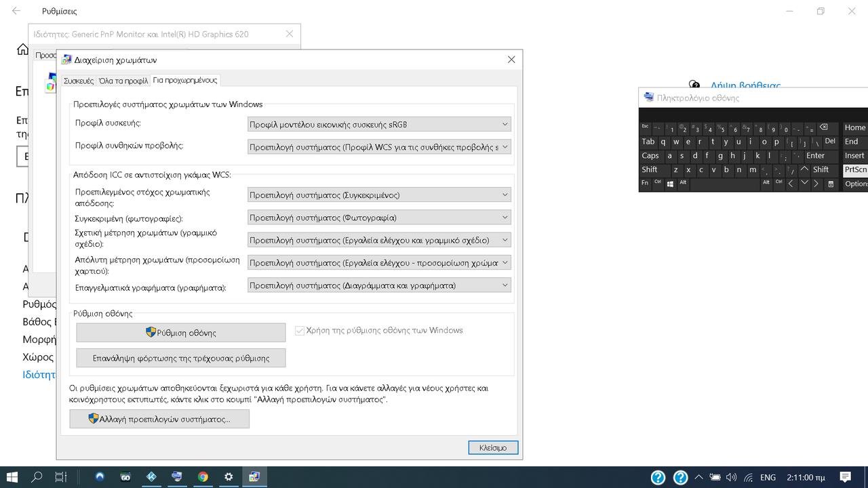Image resolution: width=868 pixels, height=488 pixels.
Task: Open the Προφίλ συνθηκών προβολής dropdown
Action: coord(379,147)
